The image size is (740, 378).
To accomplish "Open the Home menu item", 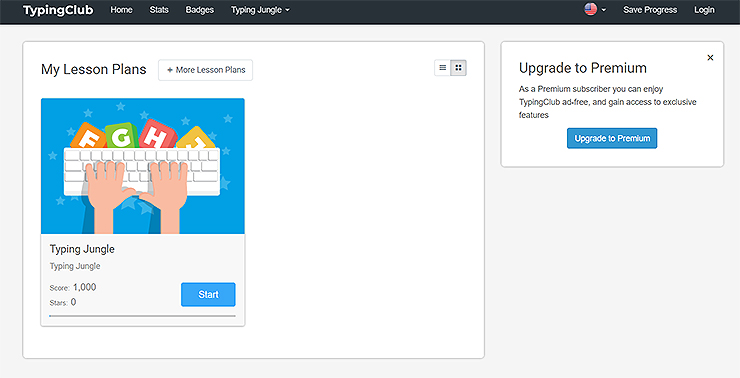I will (121, 10).
